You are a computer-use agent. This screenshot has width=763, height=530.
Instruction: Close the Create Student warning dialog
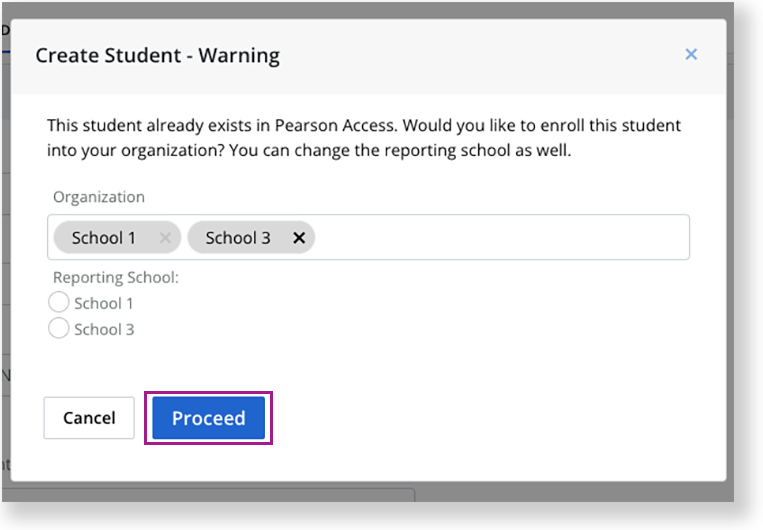click(x=690, y=54)
